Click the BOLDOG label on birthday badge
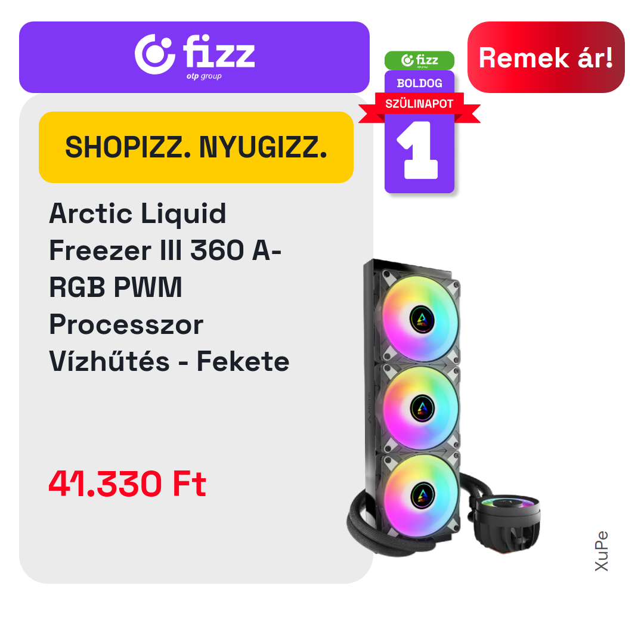 click(x=419, y=83)
